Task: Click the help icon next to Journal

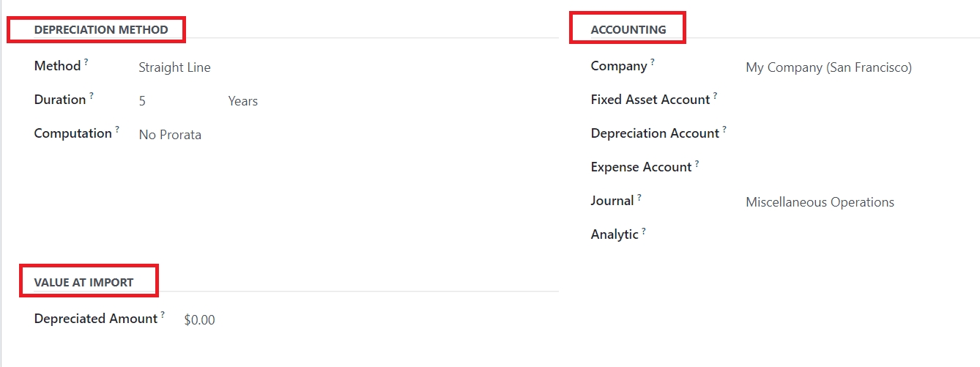Action: (x=639, y=197)
